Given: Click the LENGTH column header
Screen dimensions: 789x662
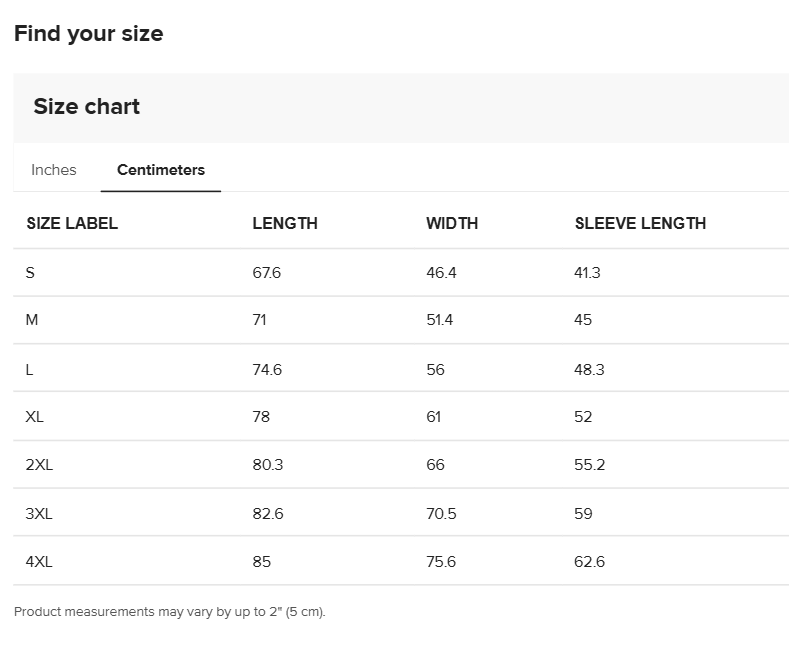Looking at the screenshot, I should [285, 223].
